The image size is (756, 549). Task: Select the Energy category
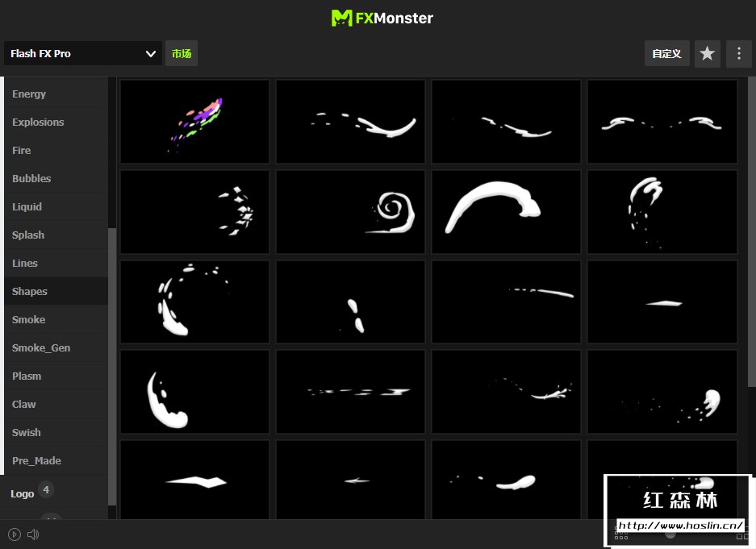(56, 94)
